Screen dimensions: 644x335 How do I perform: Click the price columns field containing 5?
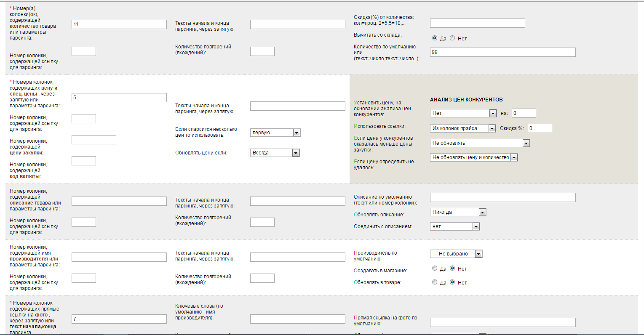tap(119, 98)
